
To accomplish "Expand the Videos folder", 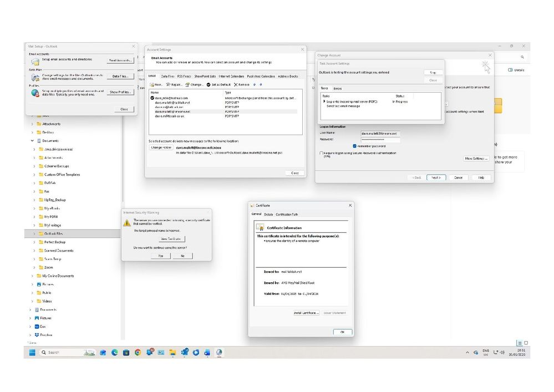I will point(32,301).
